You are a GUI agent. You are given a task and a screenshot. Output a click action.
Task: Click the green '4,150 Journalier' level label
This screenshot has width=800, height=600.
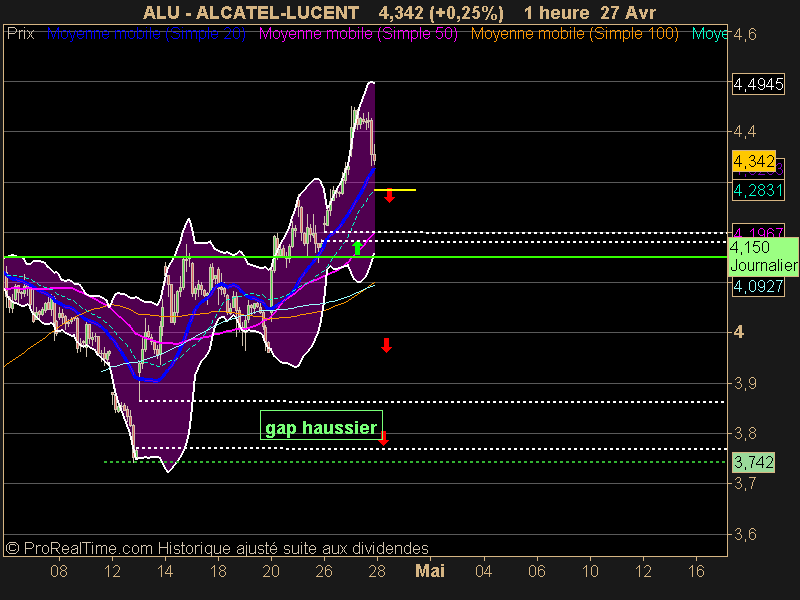pos(763,257)
